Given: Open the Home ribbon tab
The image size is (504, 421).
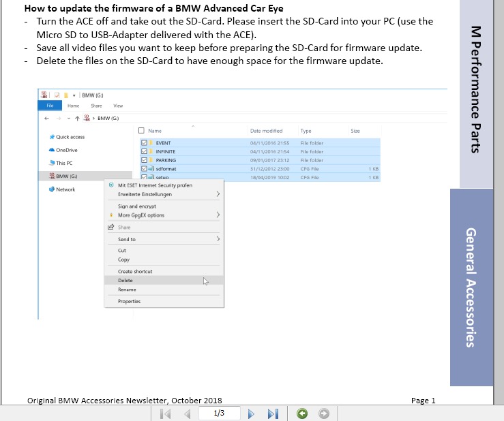Looking at the screenshot, I should click(x=73, y=106).
